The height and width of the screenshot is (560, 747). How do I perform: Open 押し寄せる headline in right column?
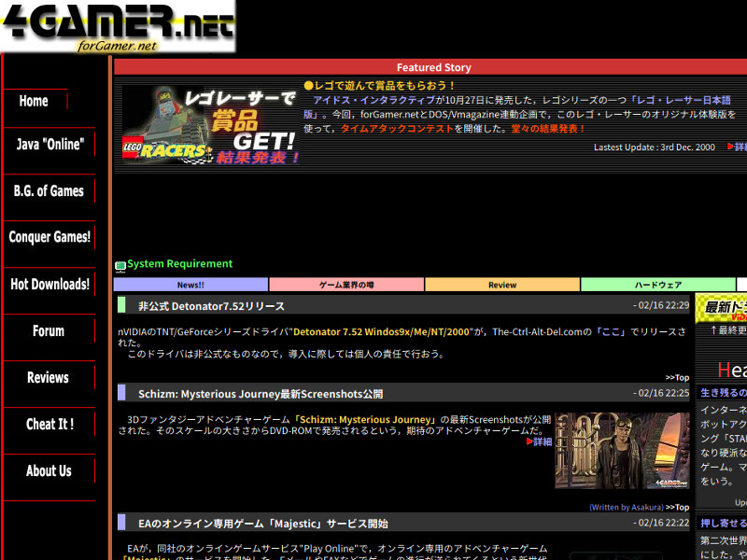[x=723, y=524]
